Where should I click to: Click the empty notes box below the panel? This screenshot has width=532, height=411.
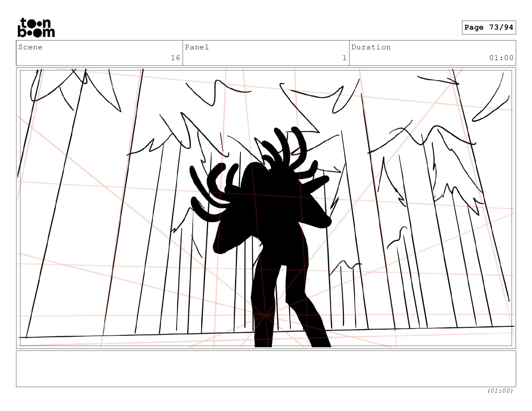tap(266, 369)
